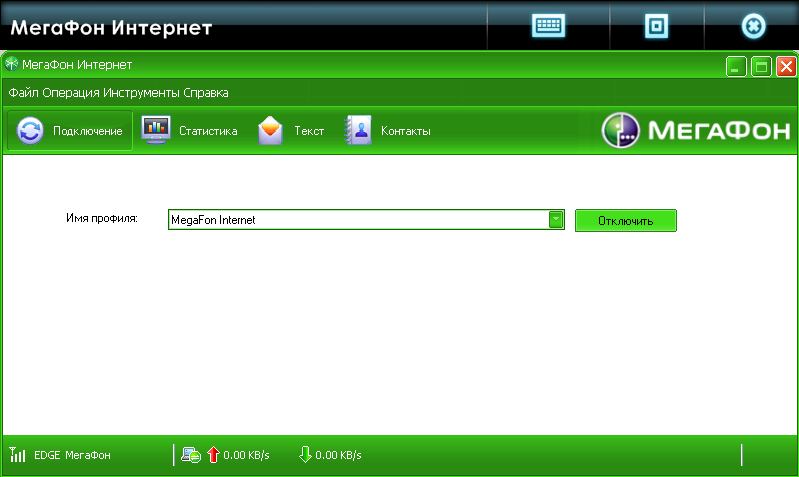This screenshot has height=477, width=799.
Task: Switch to the Подключение tab label
Action: pos(88,131)
